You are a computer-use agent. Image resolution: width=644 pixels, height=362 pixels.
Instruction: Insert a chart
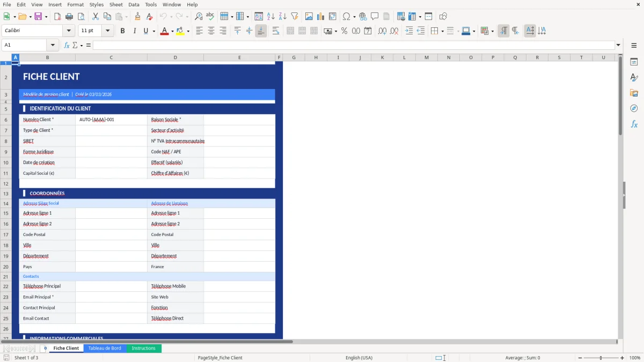point(321,16)
